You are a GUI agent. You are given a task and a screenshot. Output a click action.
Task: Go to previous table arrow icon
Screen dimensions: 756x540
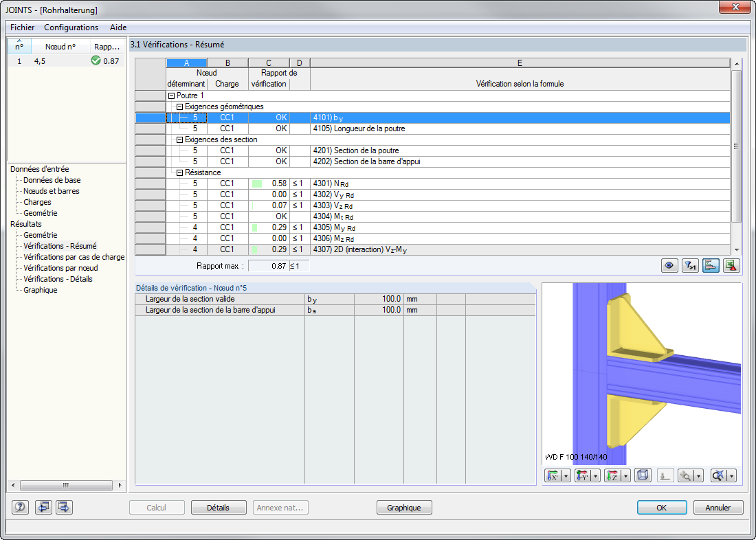pyautogui.click(x=43, y=507)
